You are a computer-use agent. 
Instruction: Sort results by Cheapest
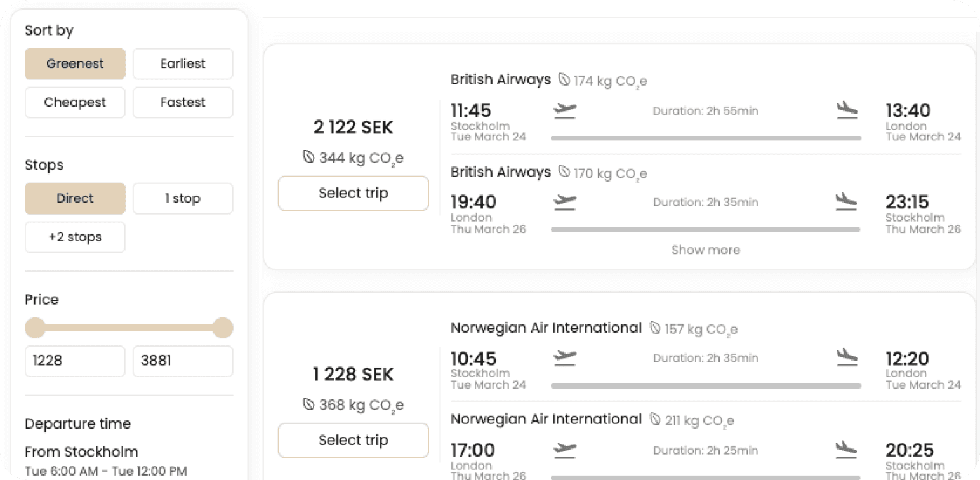[75, 102]
